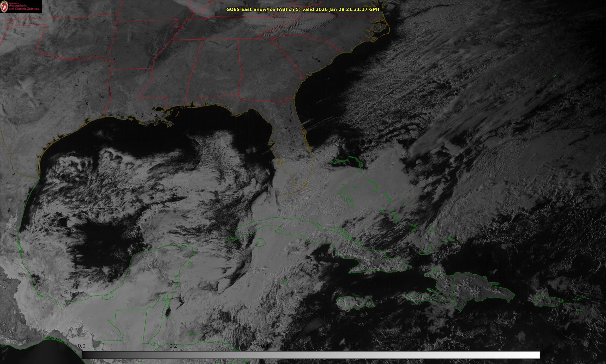
Task: Click the Jamaica island outline
Action: point(355,302)
